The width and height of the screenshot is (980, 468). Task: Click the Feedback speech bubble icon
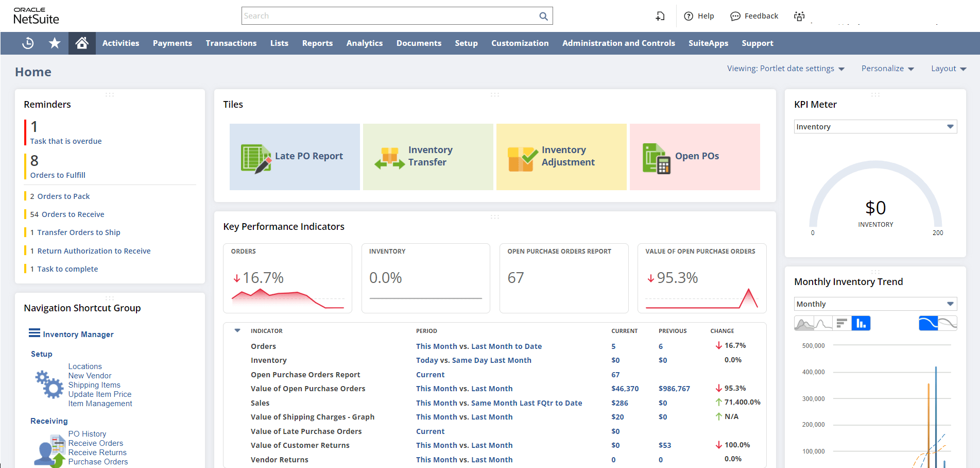pyautogui.click(x=735, y=16)
